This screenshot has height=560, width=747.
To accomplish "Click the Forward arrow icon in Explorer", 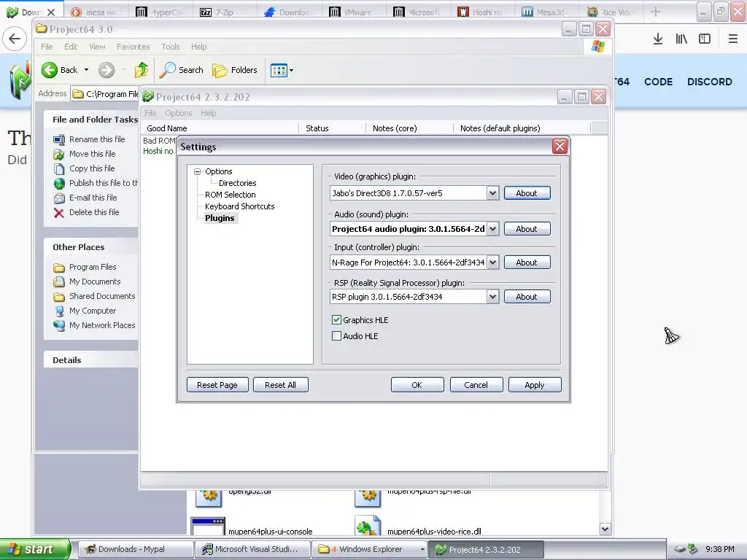I will pos(107,70).
